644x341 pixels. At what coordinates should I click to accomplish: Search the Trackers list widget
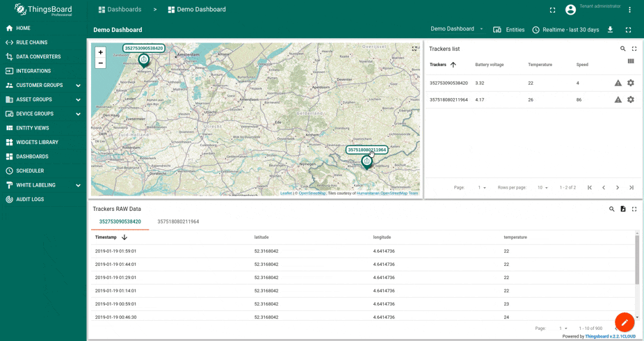622,49
